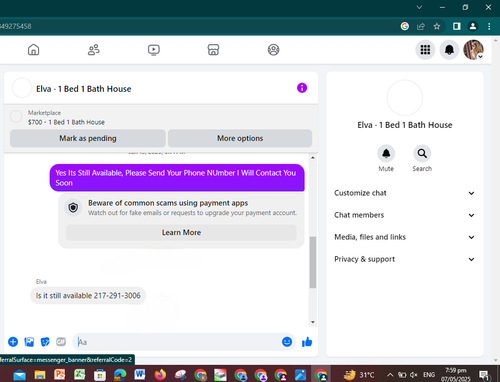
Task: Attach a photo with the image icon
Action: pyautogui.click(x=29, y=342)
